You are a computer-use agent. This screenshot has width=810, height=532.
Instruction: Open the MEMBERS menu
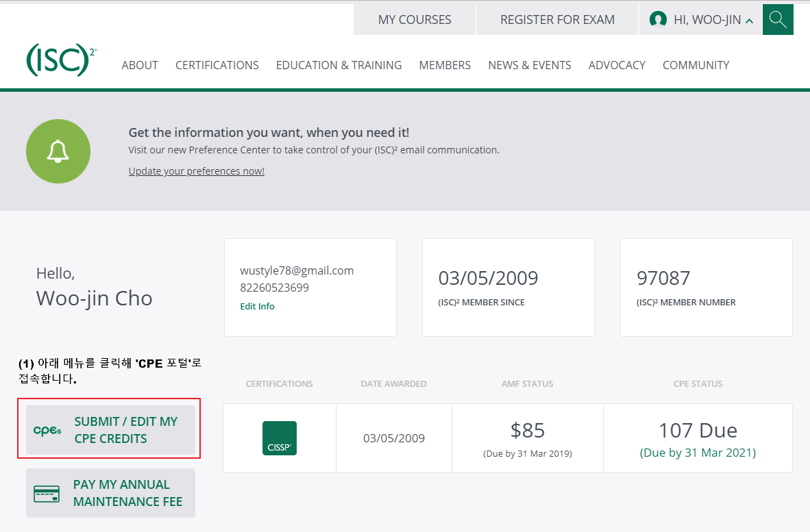[445, 65]
